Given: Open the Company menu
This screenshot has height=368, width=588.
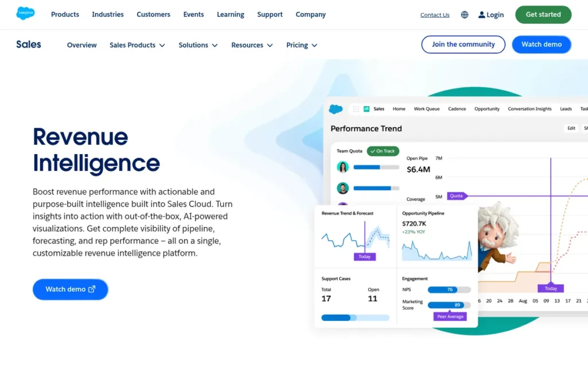Looking at the screenshot, I should tap(311, 14).
